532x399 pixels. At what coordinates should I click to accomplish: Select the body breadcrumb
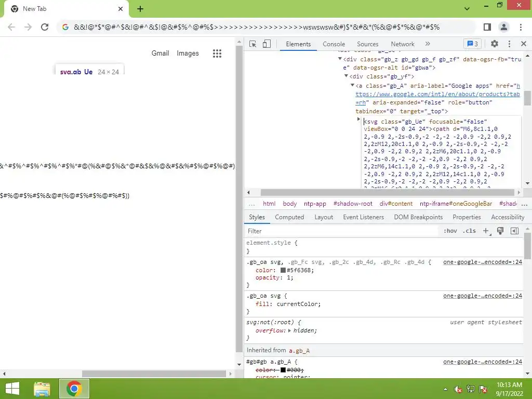(x=290, y=204)
